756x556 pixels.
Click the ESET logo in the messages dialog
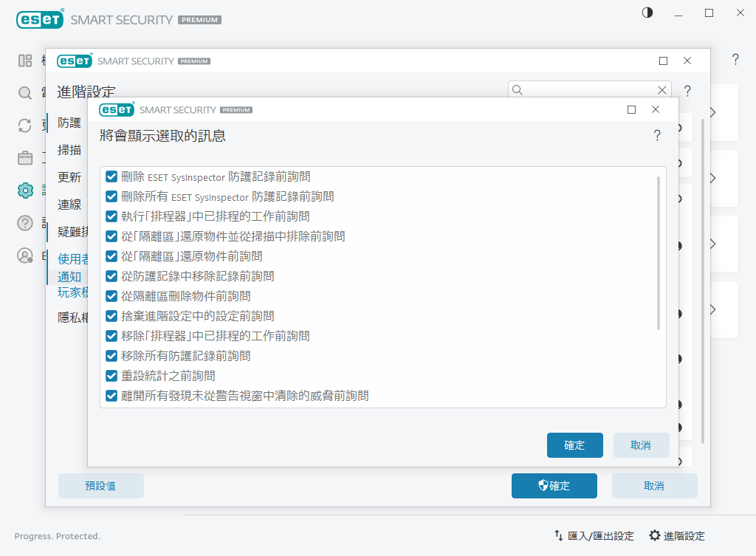[117, 109]
